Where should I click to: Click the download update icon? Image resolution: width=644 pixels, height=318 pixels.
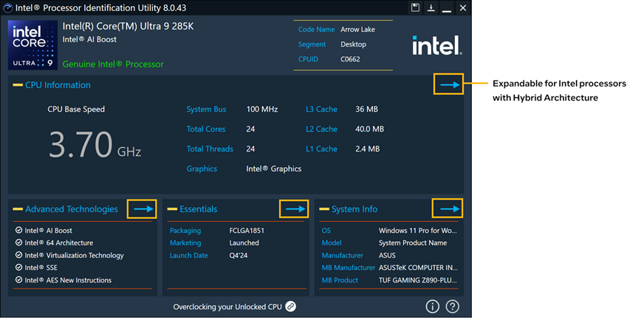point(431,8)
